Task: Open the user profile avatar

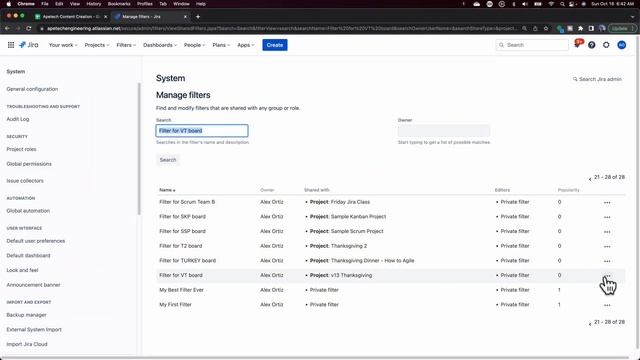Action: (x=622, y=45)
